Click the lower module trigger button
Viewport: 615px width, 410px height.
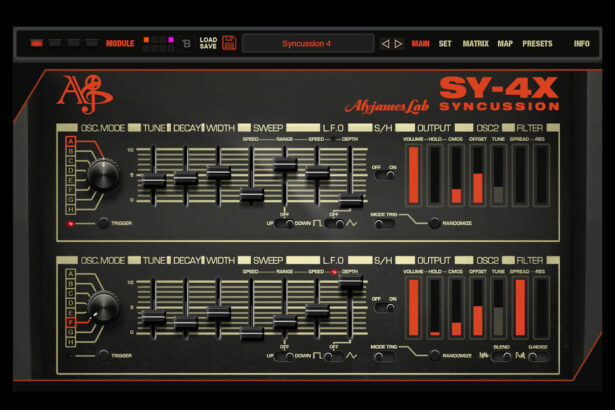click(104, 355)
